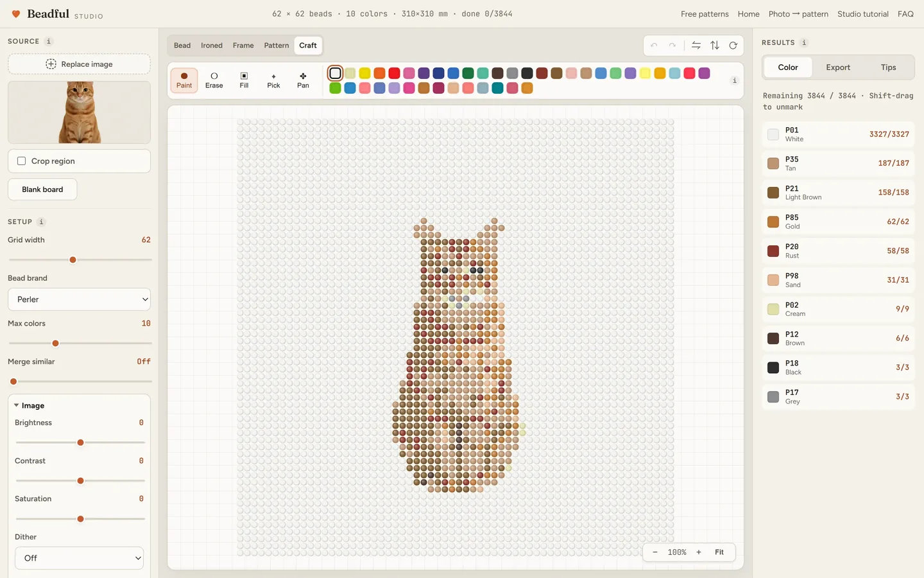This screenshot has height=578, width=924.
Task: Click the Replace image button
Action: coord(79,64)
